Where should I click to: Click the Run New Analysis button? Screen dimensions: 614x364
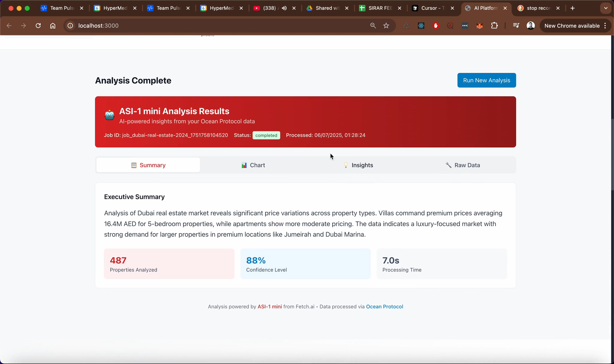click(486, 80)
